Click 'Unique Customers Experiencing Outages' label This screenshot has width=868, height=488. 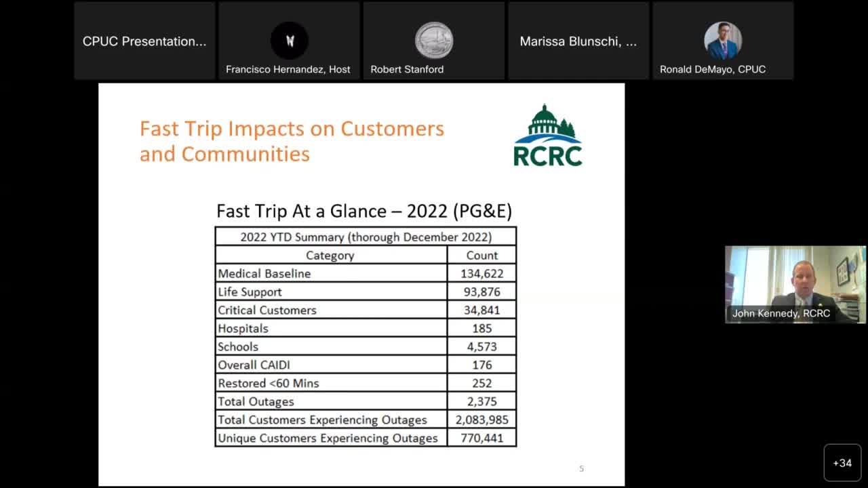[x=328, y=439]
